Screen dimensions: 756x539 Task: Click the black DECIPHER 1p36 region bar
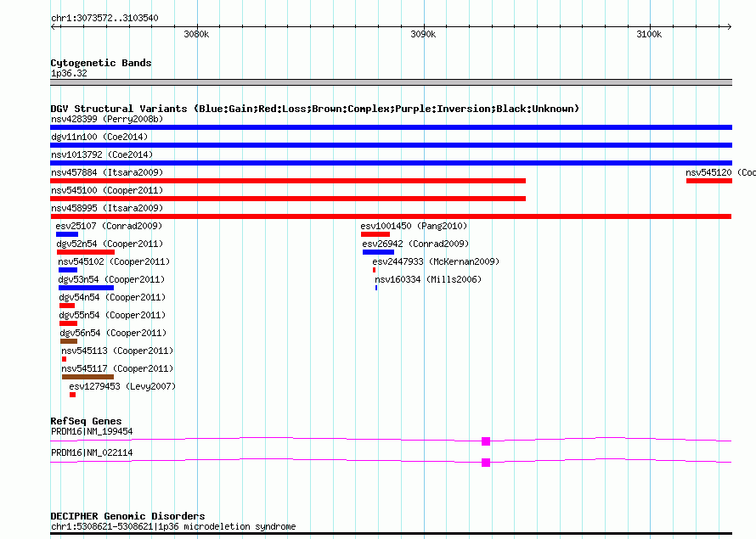tap(391, 534)
